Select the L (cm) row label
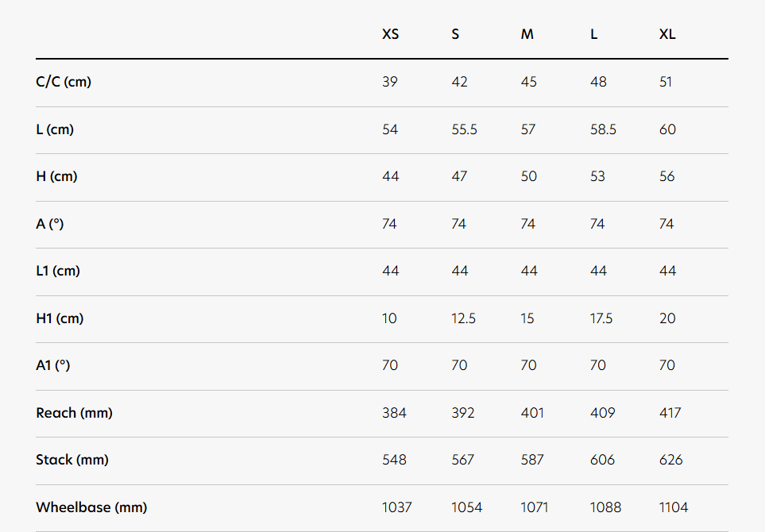 (x=55, y=129)
